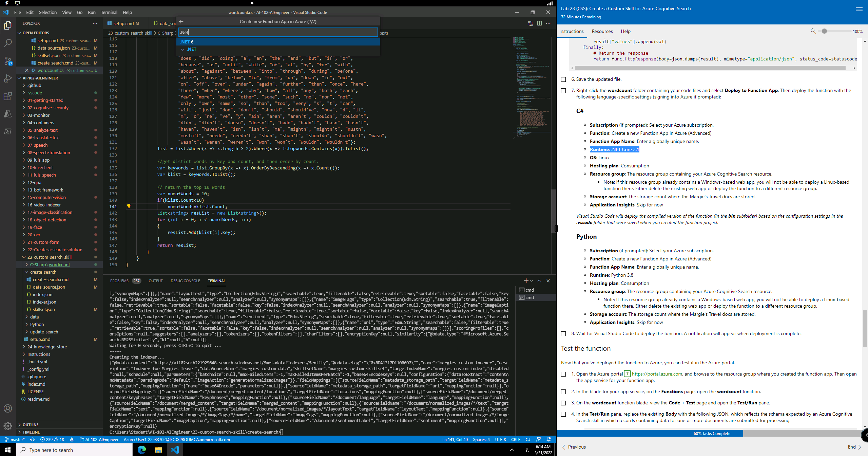Click the errors and warnings status bar icon
Image resolution: width=868 pixels, height=456 pixels.
pyautogui.click(x=51, y=439)
